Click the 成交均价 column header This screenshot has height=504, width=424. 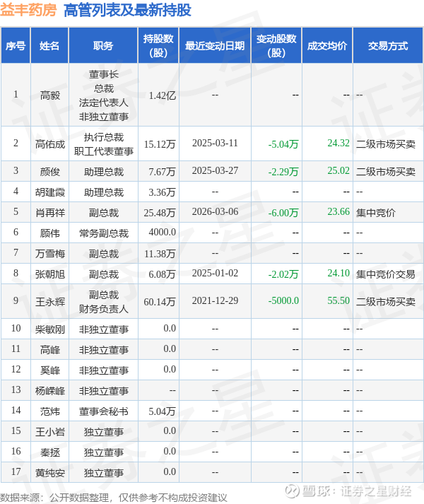pos(327,46)
